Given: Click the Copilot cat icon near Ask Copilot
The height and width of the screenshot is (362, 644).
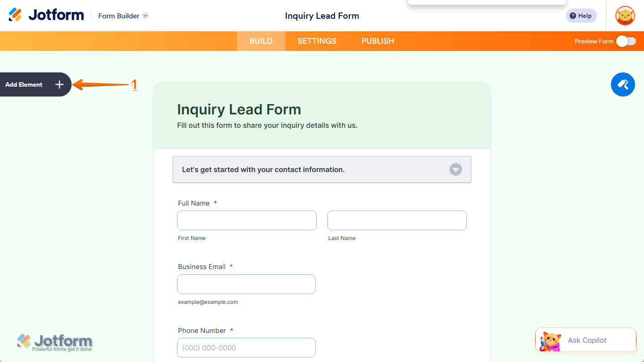Looking at the screenshot, I should [x=551, y=340].
